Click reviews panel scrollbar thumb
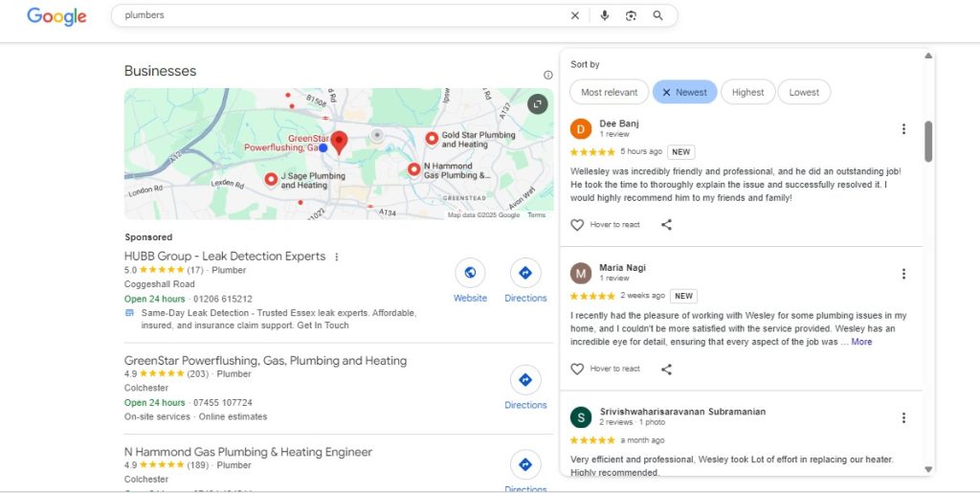The width and height of the screenshot is (980, 493). (x=928, y=142)
